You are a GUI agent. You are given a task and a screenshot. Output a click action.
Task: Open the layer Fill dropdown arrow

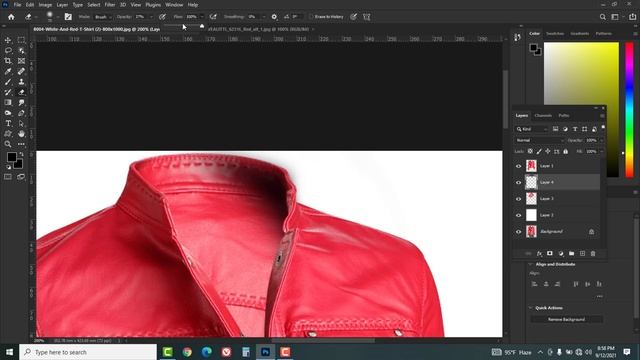click(601, 151)
